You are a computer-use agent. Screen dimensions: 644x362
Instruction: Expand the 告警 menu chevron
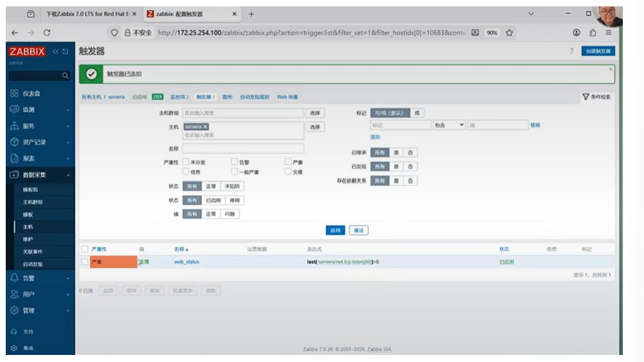[x=68, y=278]
